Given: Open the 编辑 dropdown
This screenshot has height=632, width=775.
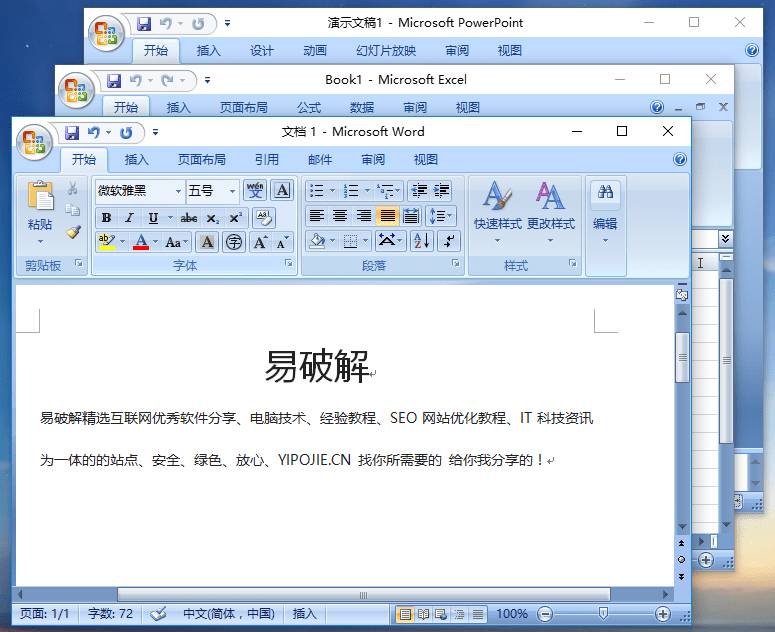Looking at the screenshot, I should [x=605, y=212].
